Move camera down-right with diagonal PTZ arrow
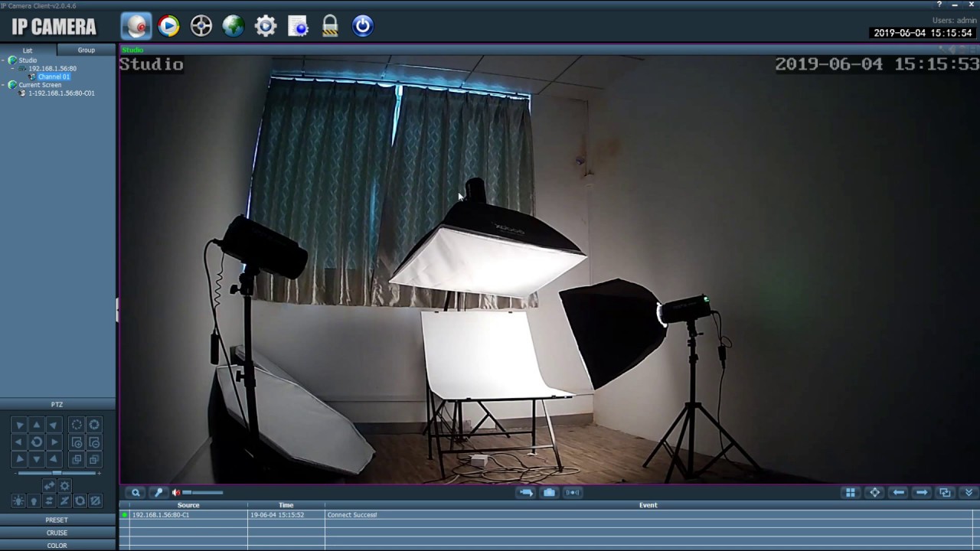Viewport: 980px width, 551px height. tap(54, 459)
